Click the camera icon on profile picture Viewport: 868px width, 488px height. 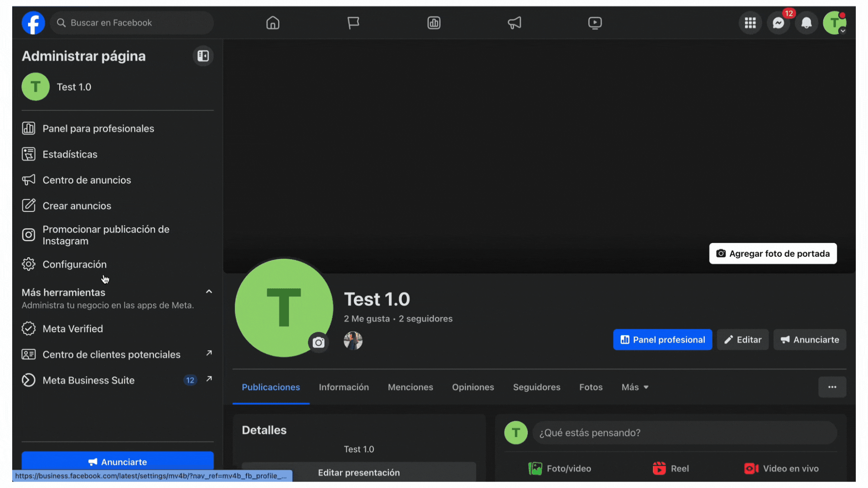click(x=319, y=343)
